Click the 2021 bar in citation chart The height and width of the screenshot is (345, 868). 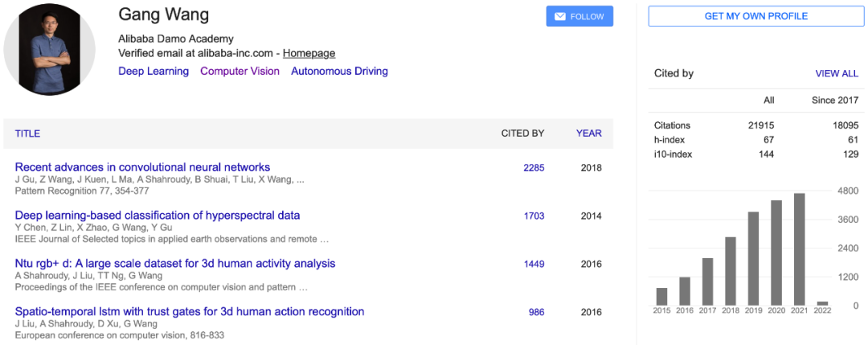coord(799,249)
